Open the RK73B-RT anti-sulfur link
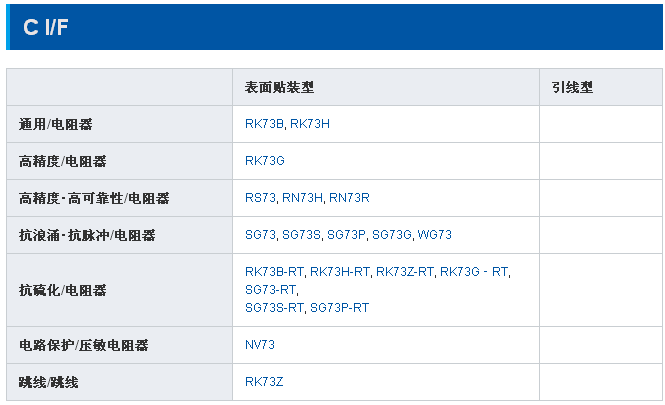 (274, 272)
